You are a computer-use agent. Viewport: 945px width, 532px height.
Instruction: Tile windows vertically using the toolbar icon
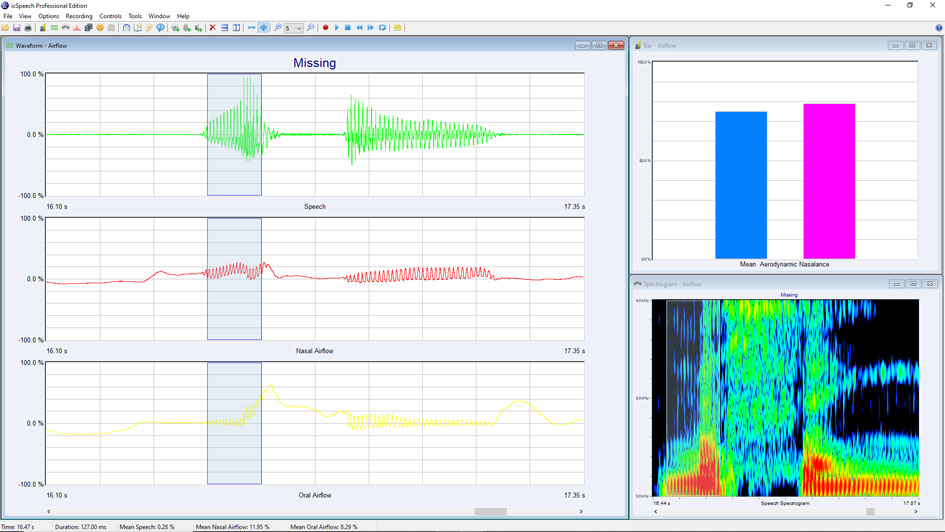pyautogui.click(x=236, y=28)
